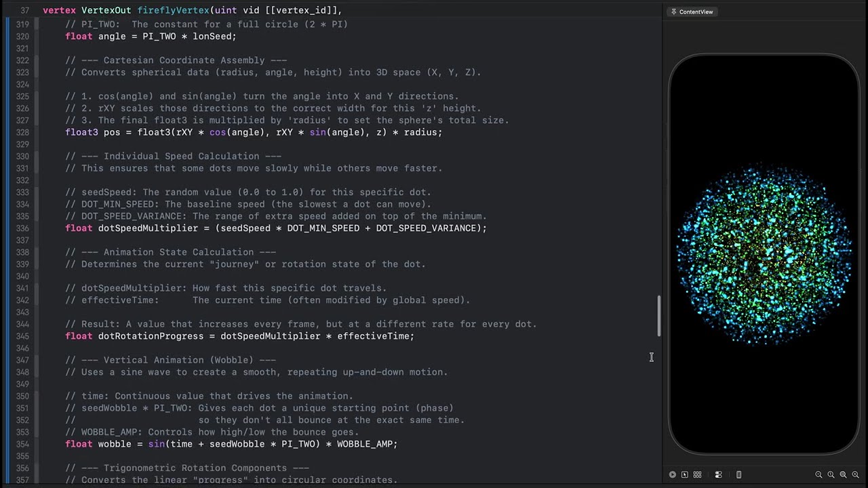Viewport: 868px width, 488px height.
Task: Choose the preview device phone icon
Action: pos(738,474)
